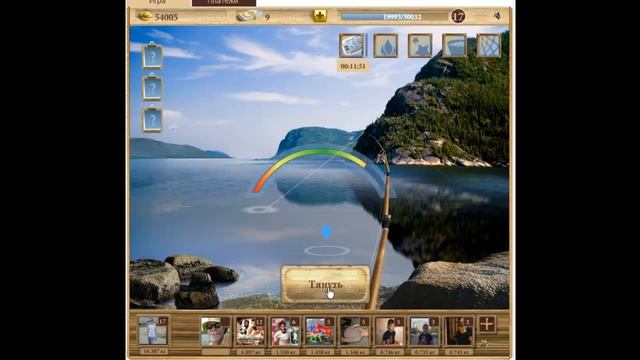Open the level 12 friend avatar
Viewport: 640px width, 360px height.
tap(250, 331)
